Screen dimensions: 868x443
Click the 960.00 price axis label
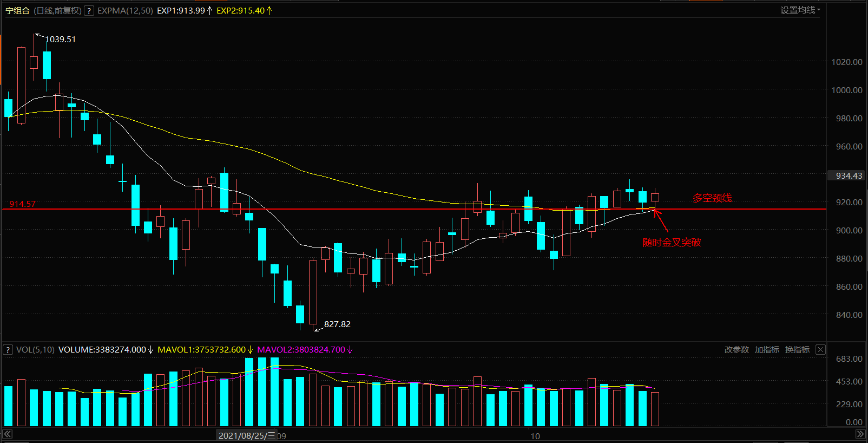[849, 146]
